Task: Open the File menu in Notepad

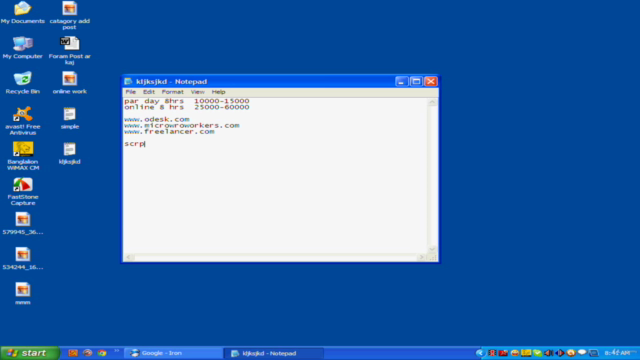Action: click(131, 92)
